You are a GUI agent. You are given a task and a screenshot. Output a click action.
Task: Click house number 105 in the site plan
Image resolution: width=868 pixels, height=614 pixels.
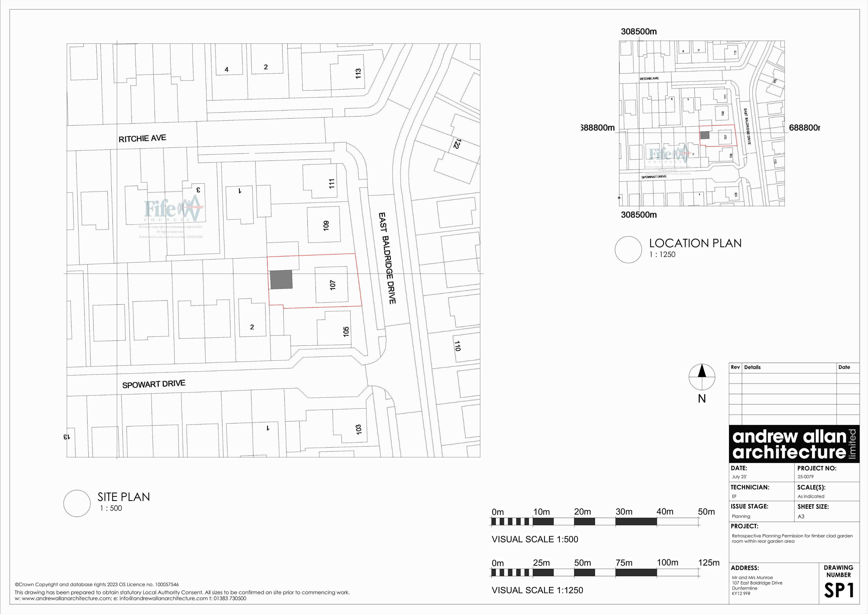[346, 332]
